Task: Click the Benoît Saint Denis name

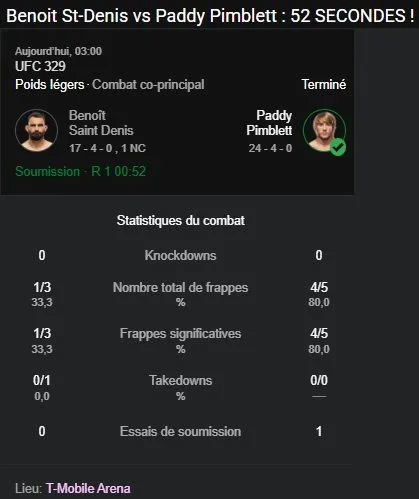Action: [x=101, y=123]
